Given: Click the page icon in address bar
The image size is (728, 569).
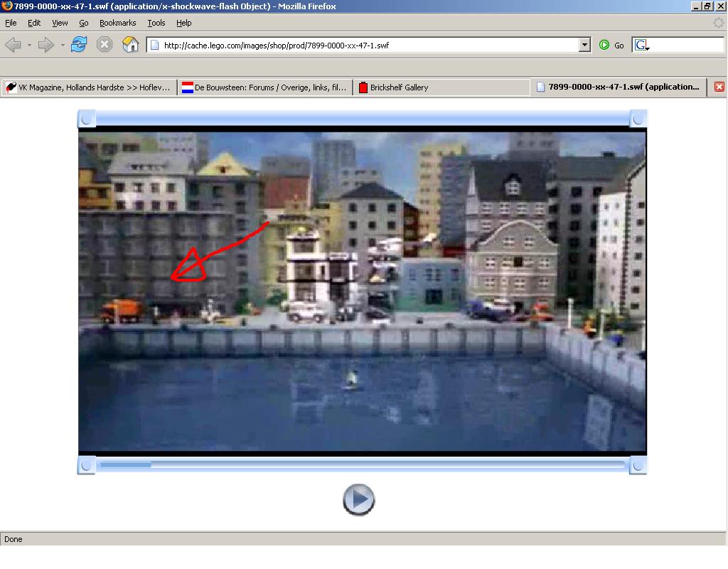Looking at the screenshot, I should pyautogui.click(x=154, y=45).
